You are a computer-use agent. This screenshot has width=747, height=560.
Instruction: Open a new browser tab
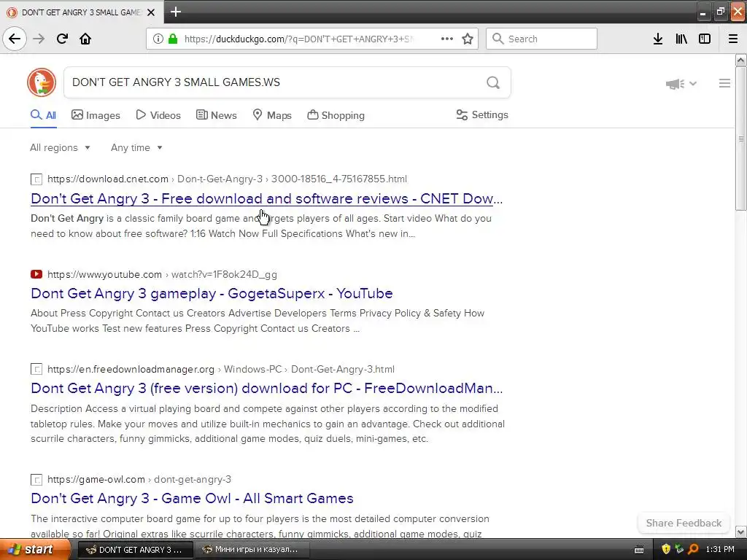[x=176, y=12]
